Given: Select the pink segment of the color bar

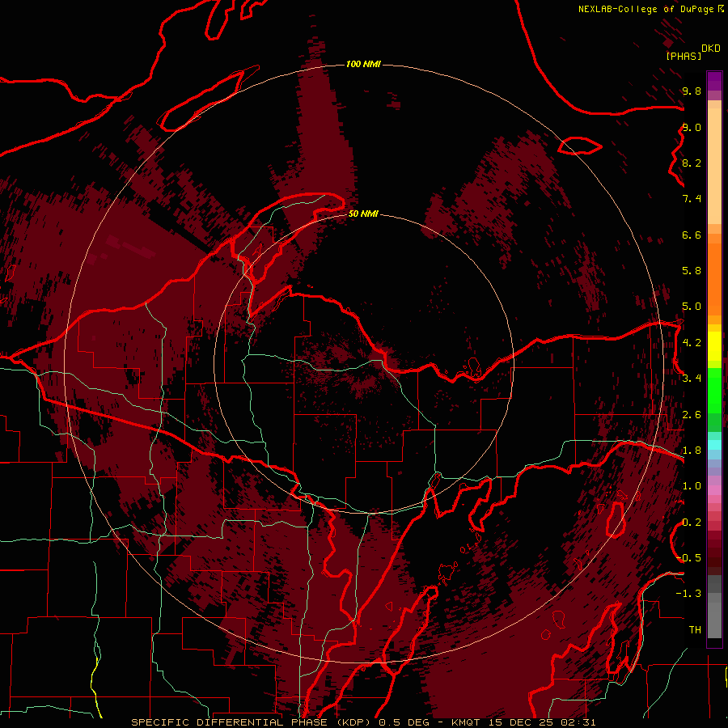Looking at the screenshot, I should click(714, 490).
